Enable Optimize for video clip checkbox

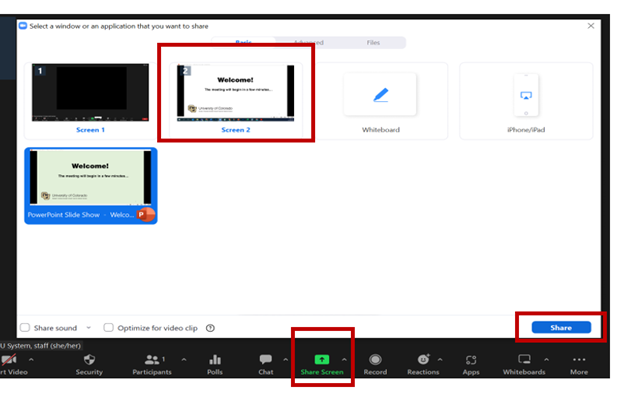108,328
